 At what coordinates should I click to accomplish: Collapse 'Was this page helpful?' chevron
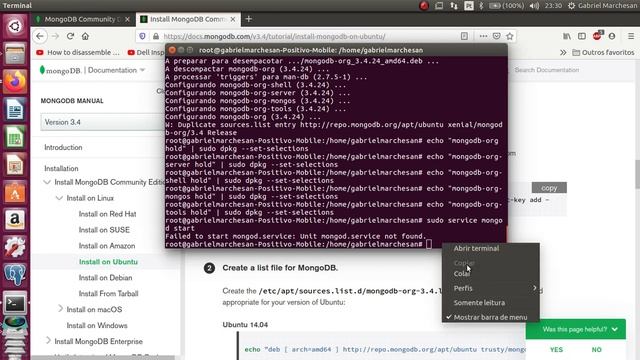point(615,329)
